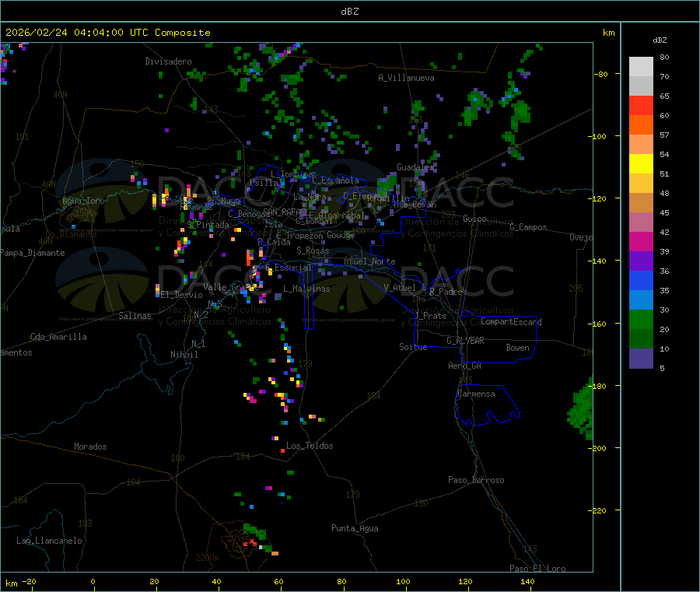Click the El_Desvio map label
The width and height of the screenshot is (700, 592).
pos(182,295)
